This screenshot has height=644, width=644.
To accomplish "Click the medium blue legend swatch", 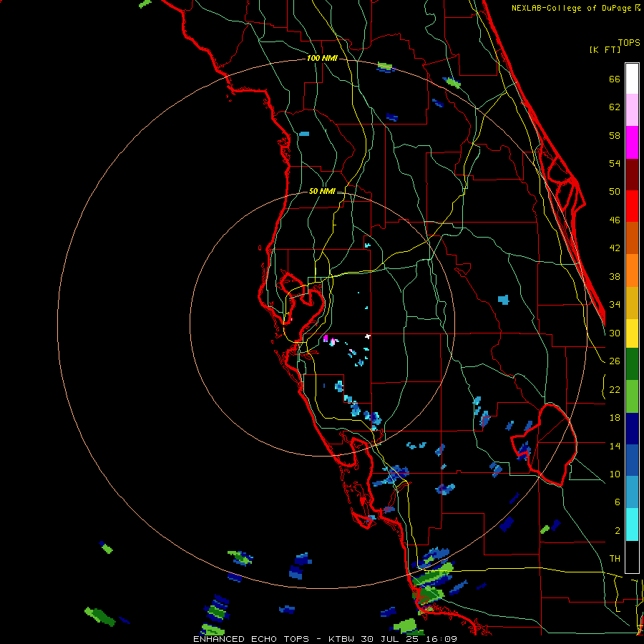I will (632, 460).
